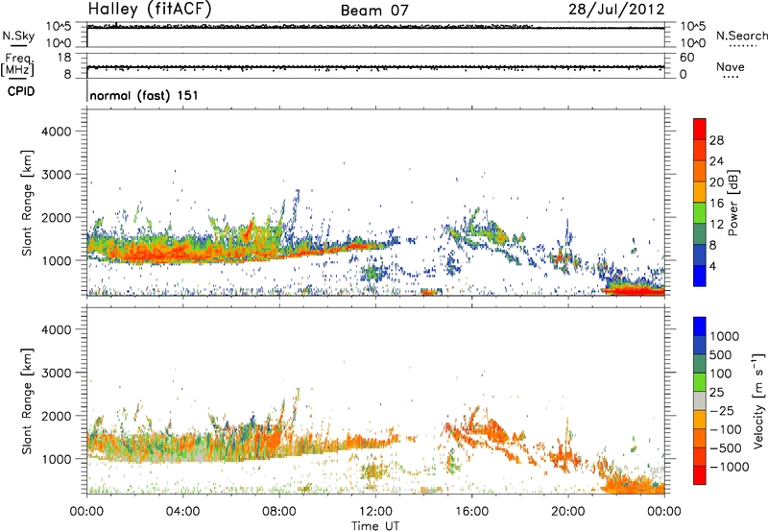The width and height of the screenshot is (768, 532).
Task: Click the '04:00' time tick label
Action: (x=182, y=512)
